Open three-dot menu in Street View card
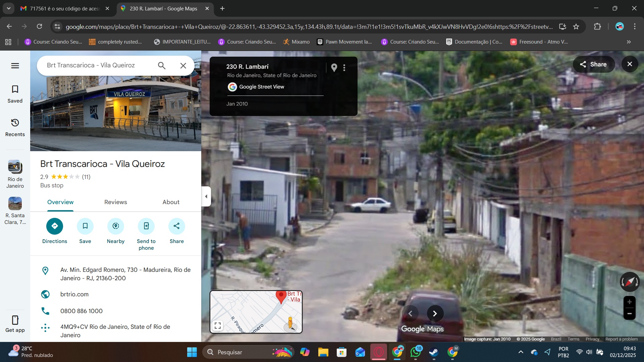The width and height of the screenshot is (644, 362). (344, 68)
